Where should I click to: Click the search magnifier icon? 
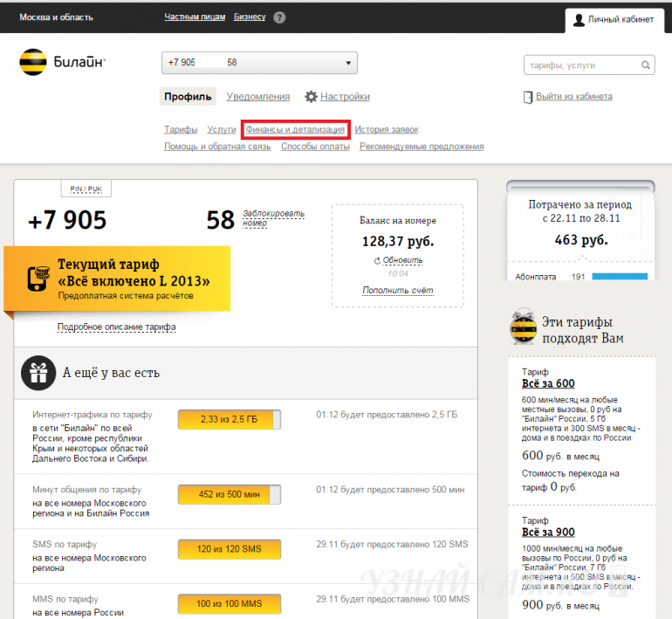click(x=646, y=65)
